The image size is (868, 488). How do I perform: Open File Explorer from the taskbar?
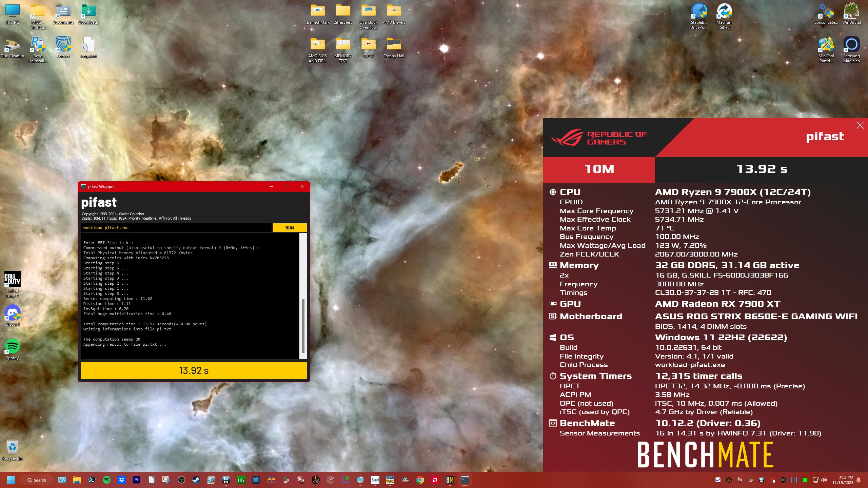click(x=77, y=480)
